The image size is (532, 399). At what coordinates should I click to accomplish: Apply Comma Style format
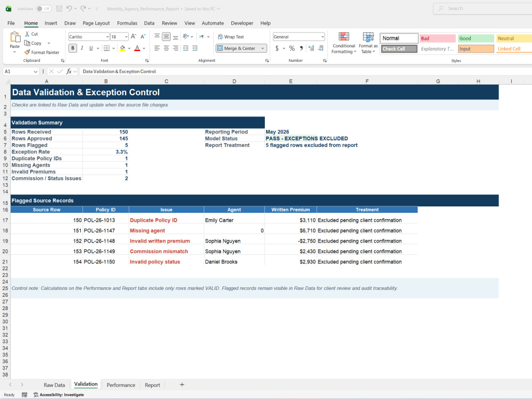point(301,48)
